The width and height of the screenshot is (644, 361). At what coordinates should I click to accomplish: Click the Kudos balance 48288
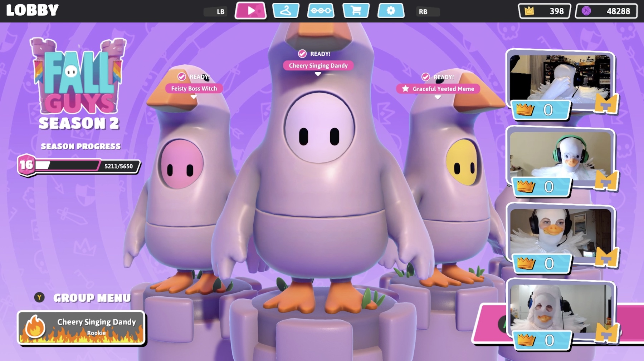(618, 11)
